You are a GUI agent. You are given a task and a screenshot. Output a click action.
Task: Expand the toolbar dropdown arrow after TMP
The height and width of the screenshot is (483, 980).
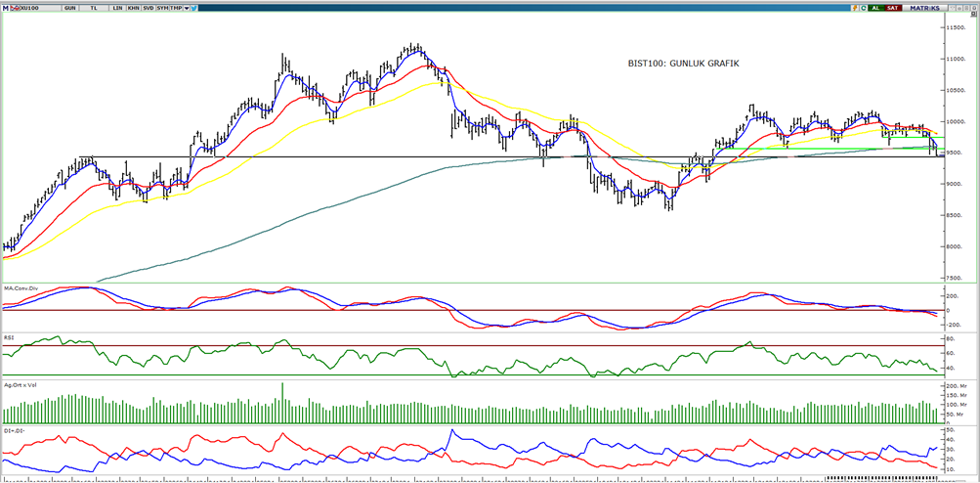(x=187, y=8)
